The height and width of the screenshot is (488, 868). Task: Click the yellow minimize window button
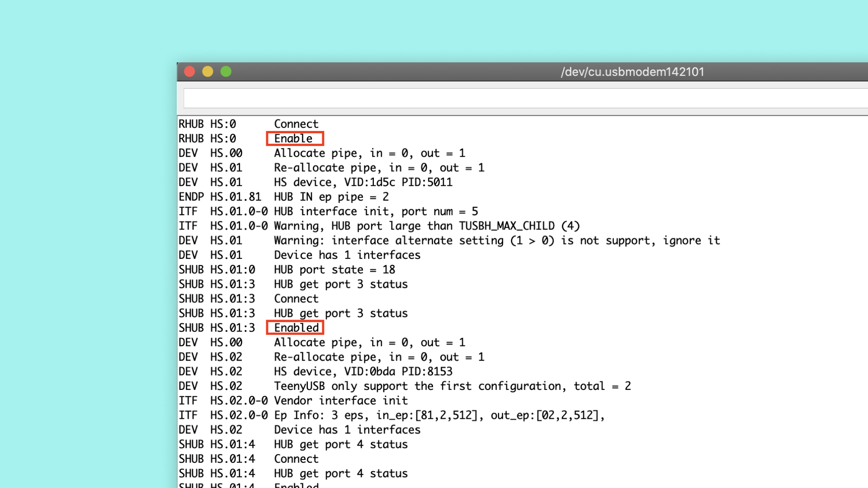(208, 72)
